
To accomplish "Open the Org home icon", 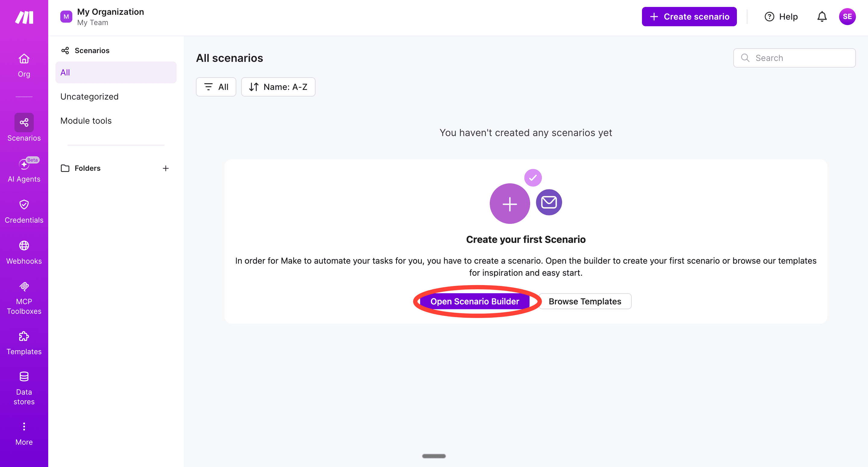I will (24, 65).
